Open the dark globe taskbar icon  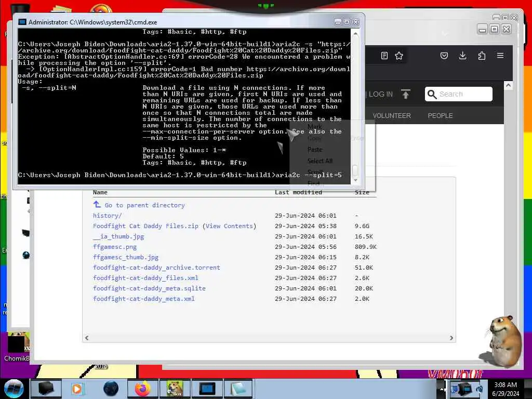coord(111,389)
